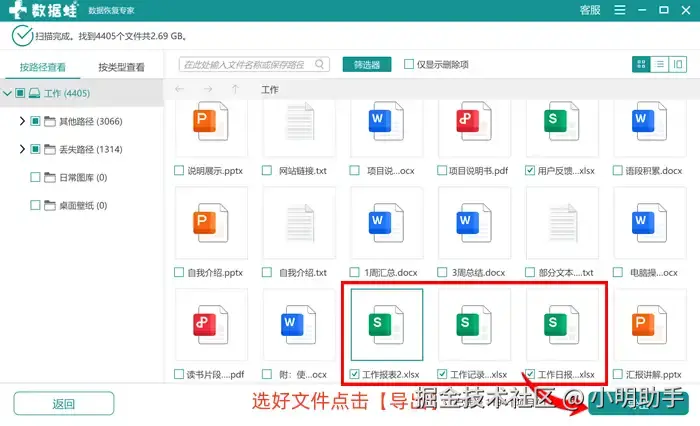Uncheck the 工作报表2.xlsx checkbox

(354, 374)
